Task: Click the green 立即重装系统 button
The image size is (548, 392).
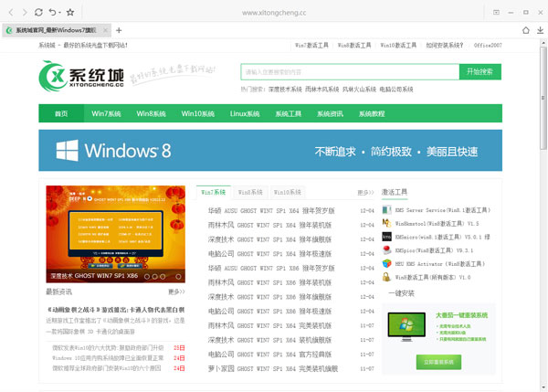Action: click(x=438, y=362)
